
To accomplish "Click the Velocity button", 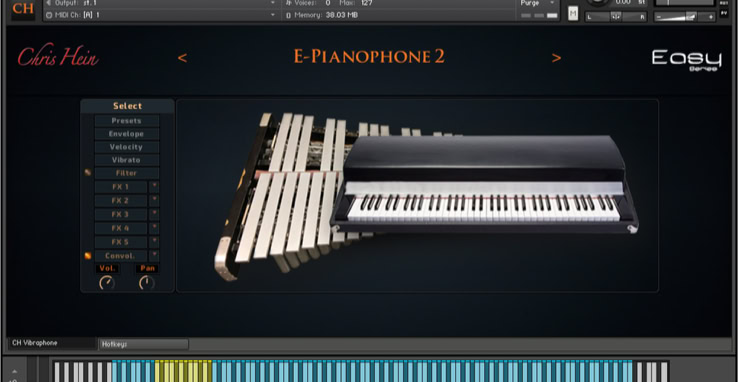I will (x=127, y=147).
